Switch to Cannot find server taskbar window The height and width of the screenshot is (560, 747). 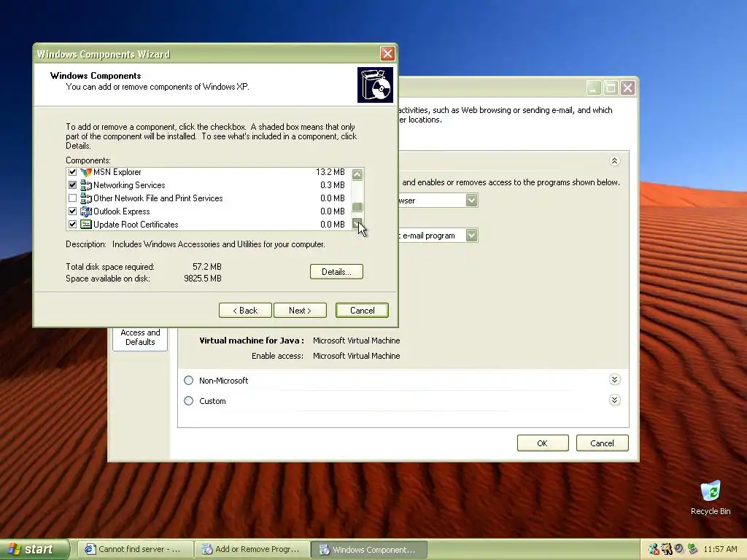click(x=135, y=550)
